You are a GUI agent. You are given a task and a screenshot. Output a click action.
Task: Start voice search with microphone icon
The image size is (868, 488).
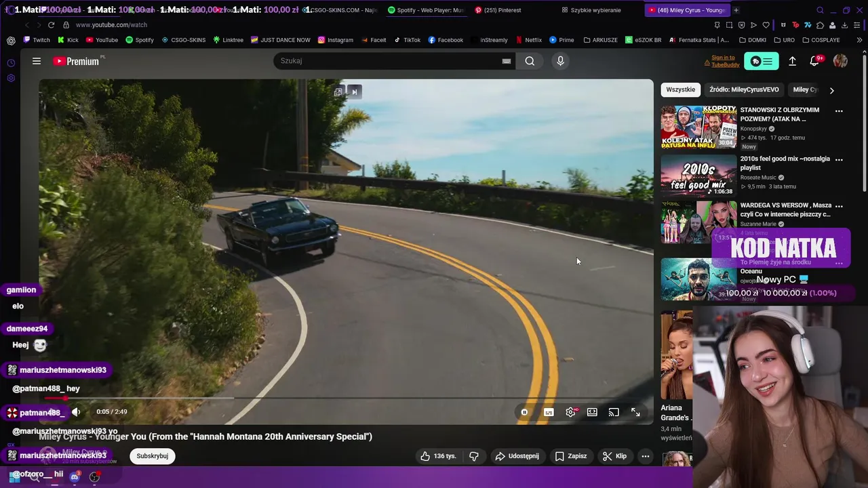click(560, 61)
